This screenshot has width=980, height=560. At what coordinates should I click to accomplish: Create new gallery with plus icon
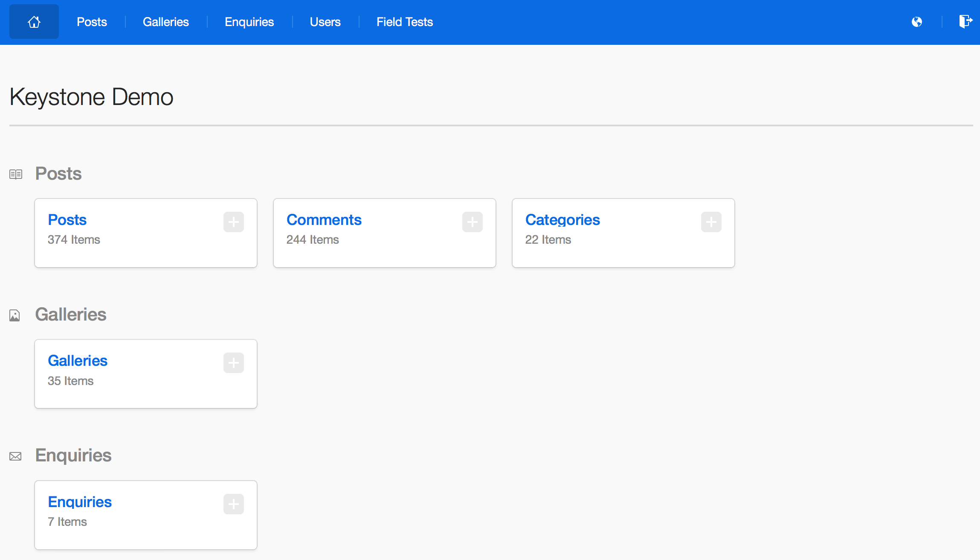pos(233,363)
